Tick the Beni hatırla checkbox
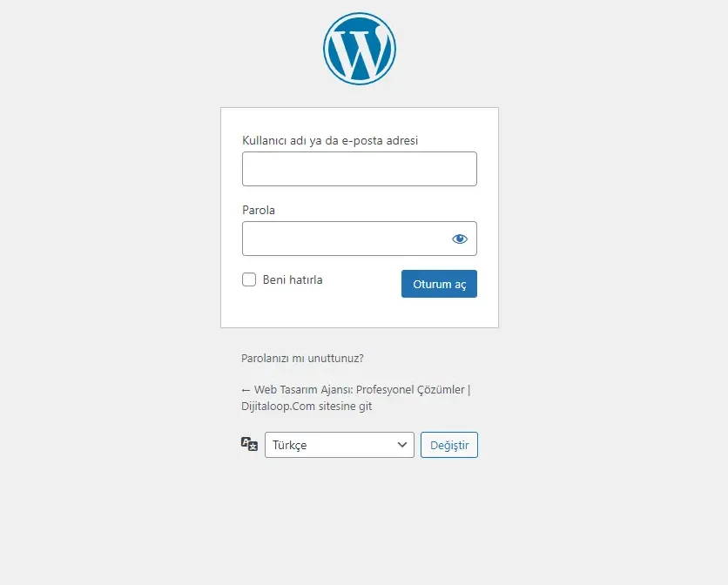This screenshot has height=585, width=728. click(249, 279)
